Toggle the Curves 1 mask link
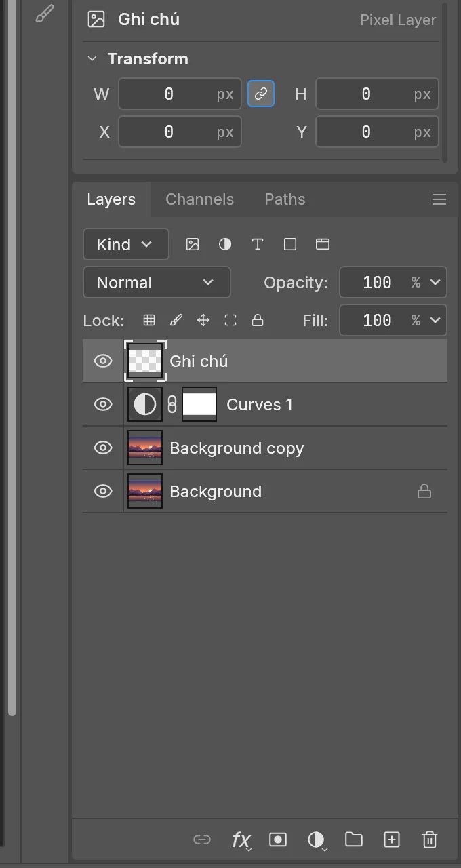This screenshot has height=868, width=461. coord(172,404)
